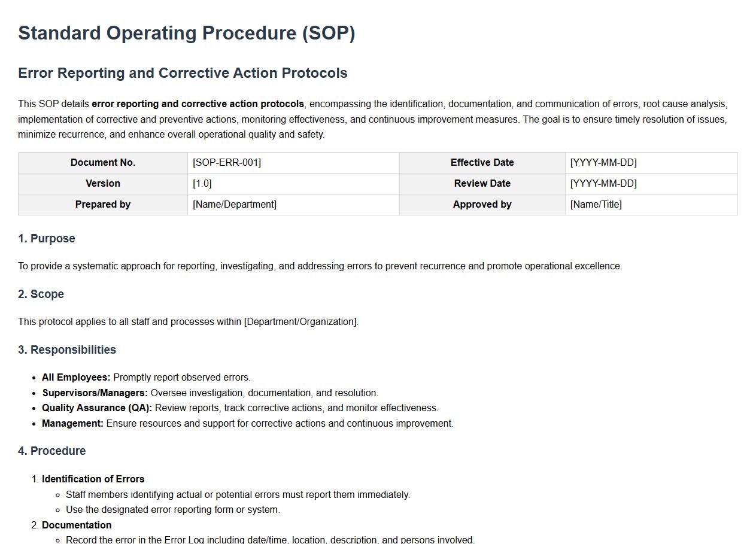Viewport: 756px width, 544px height.
Task: Click the 1. Purpose section heading
Action: point(47,239)
